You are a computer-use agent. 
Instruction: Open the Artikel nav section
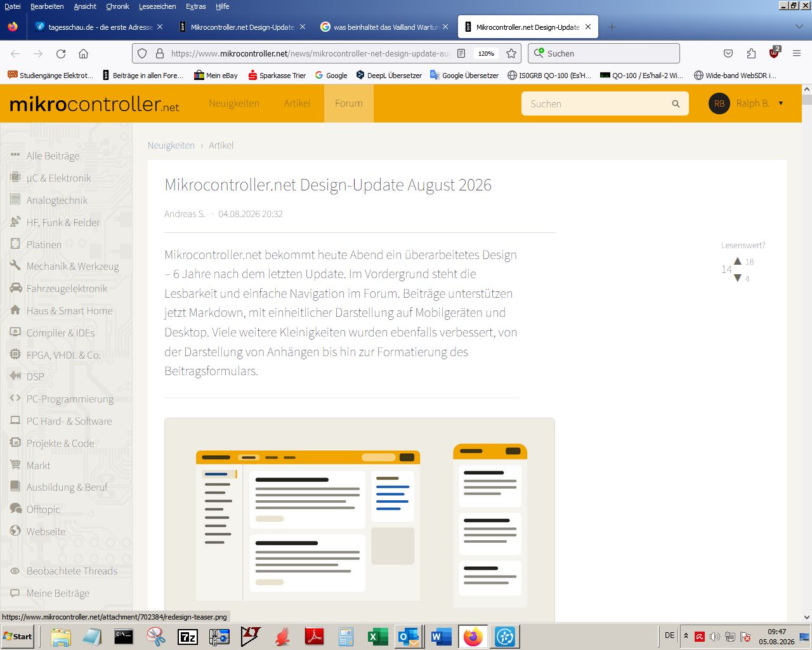pos(297,103)
